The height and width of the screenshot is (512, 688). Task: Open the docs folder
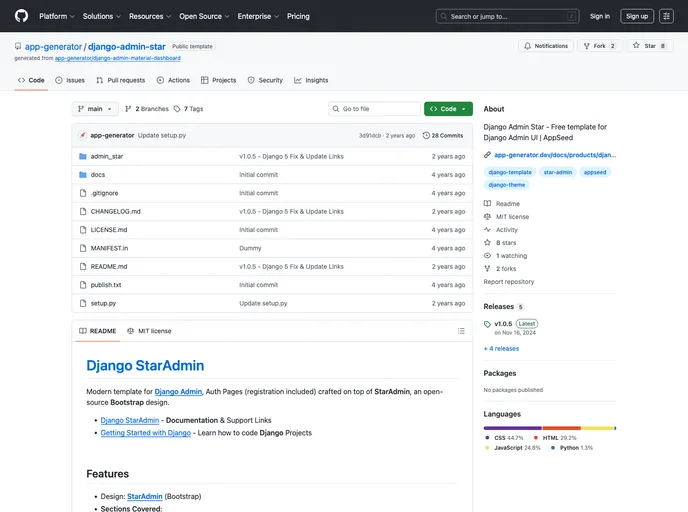(x=98, y=175)
